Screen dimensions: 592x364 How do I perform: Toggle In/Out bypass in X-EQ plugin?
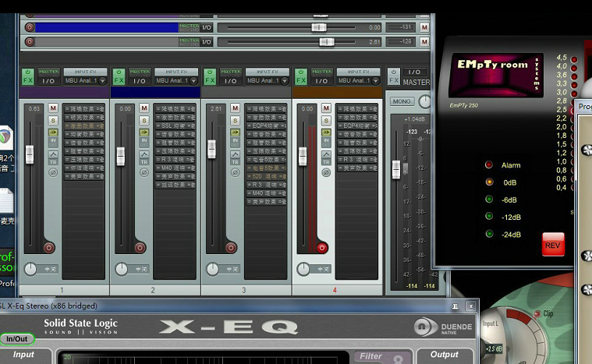[17, 339]
